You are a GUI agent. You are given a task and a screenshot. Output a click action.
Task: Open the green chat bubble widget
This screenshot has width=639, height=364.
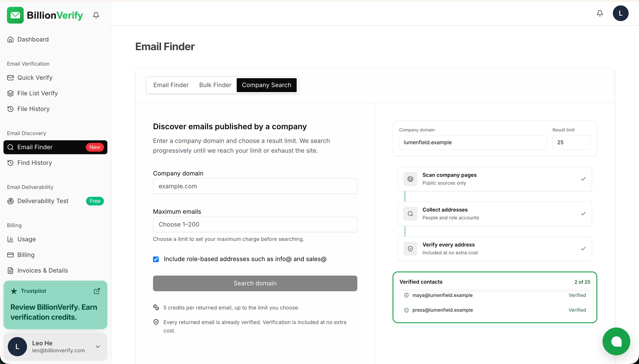coord(616,341)
